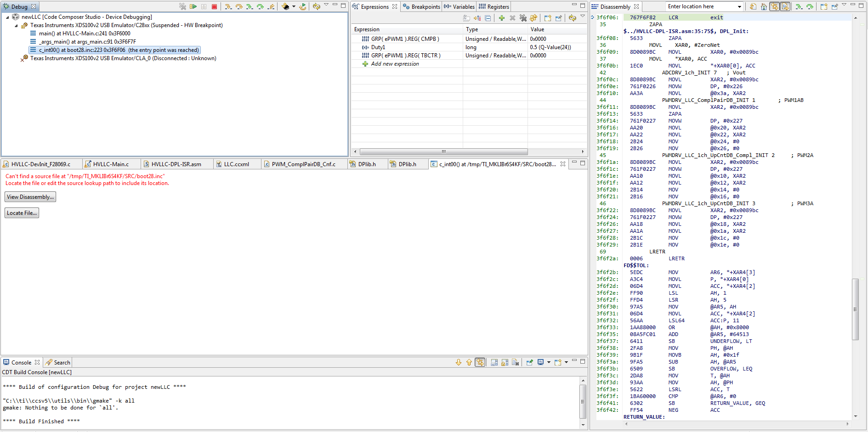Click the green Assembly Step Over icon in Debug toolbar
Screen dimensions: 868x432
pos(260,6)
